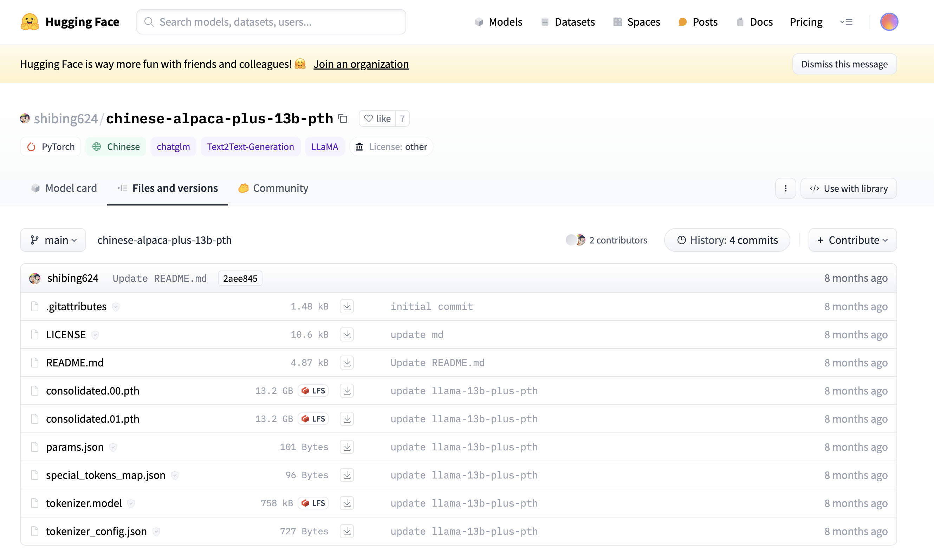Image resolution: width=934 pixels, height=560 pixels.
Task: Go to Models in the top navigation
Action: pyautogui.click(x=499, y=22)
